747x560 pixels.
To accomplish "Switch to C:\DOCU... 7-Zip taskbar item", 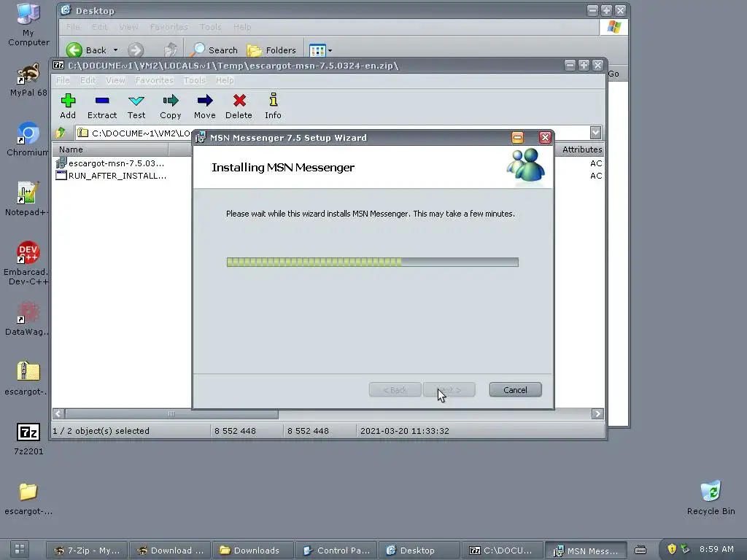I will point(502,550).
